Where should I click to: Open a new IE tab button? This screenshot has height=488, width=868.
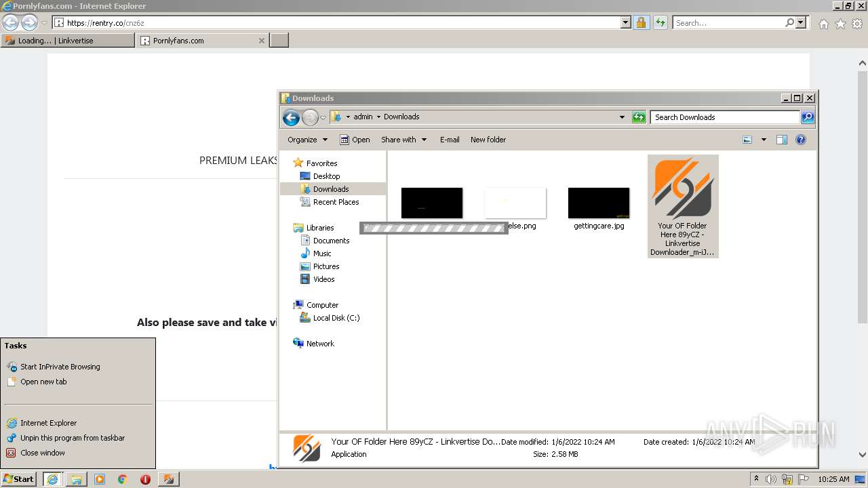point(279,41)
